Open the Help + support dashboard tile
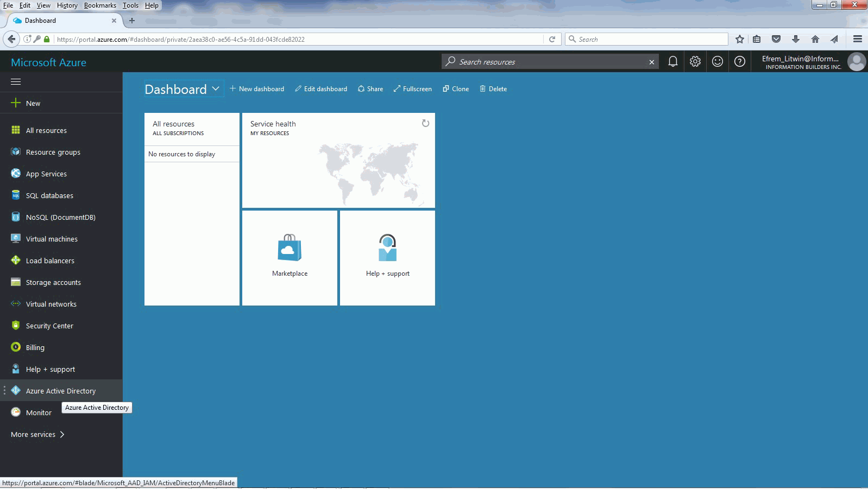 pos(387,258)
